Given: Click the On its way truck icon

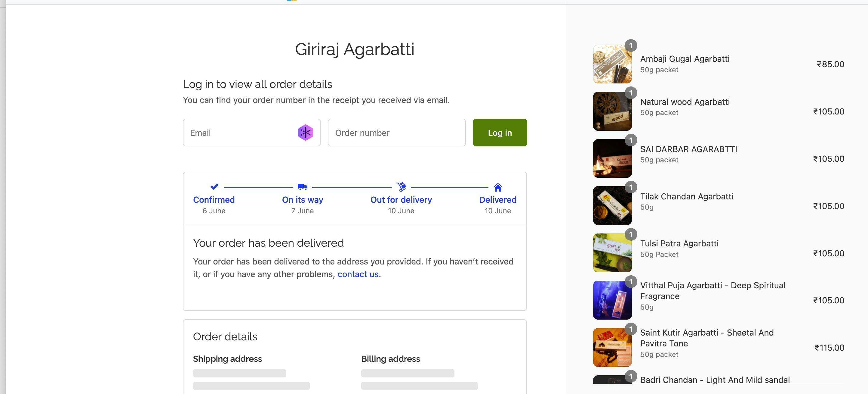Looking at the screenshot, I should 303,187.
